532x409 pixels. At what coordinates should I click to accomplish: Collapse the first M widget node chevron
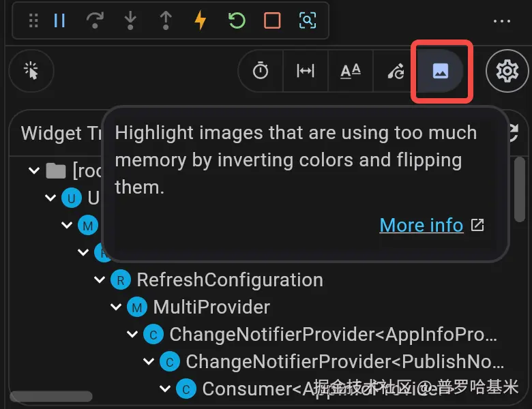coord(67,225)
